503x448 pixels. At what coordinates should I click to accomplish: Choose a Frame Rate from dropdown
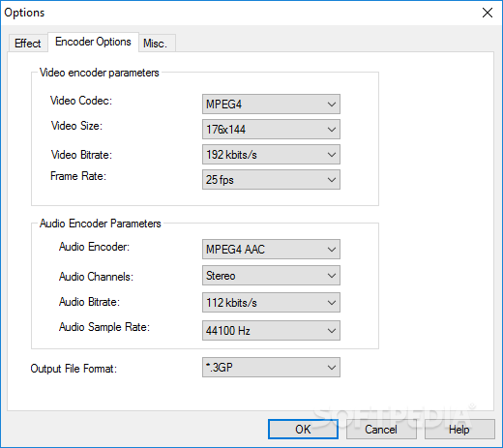pyautogui.click(x=271, y=179)
